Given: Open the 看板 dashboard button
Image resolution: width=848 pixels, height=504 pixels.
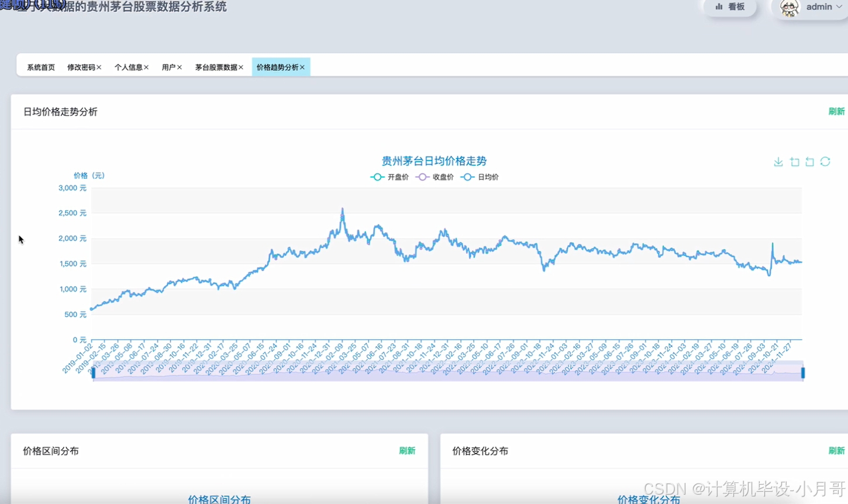Looking at the screenshot, I should click(730, 7).
